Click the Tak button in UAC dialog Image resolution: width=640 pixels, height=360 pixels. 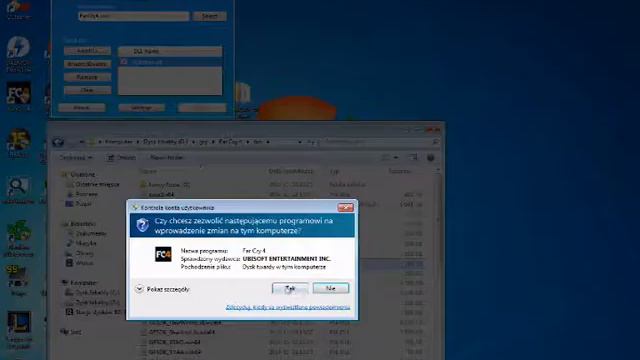click(290, 288)
